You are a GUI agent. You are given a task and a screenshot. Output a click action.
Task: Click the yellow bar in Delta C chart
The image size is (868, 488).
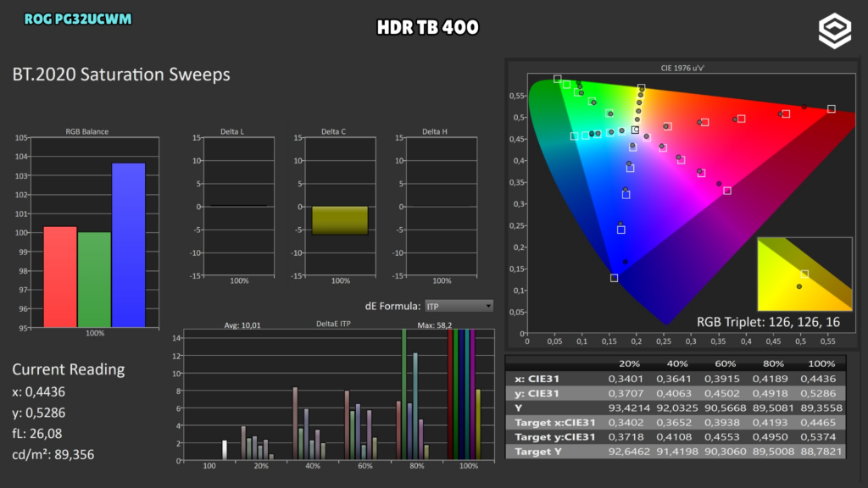340,220
